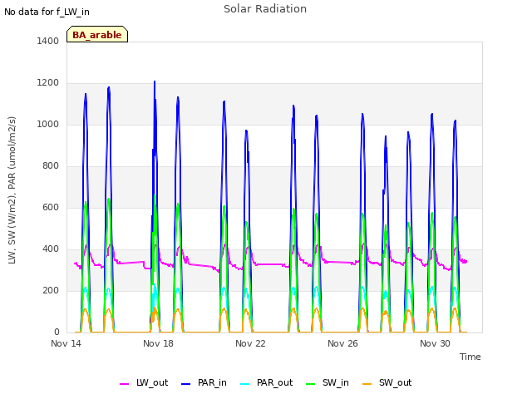Click the Time axis title

tap(470, 357)
